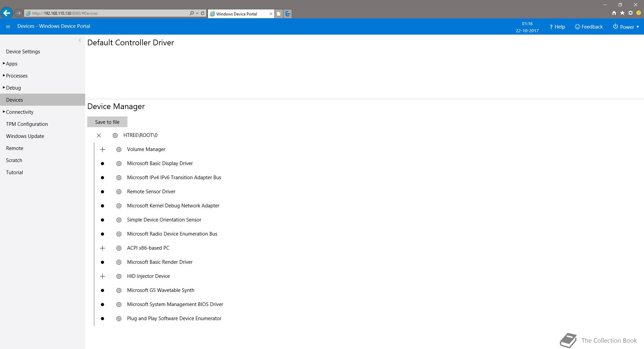Select Microsoft Kernel Debug Network Adapter text
This screenshot has height=349, width=644.
173,206
